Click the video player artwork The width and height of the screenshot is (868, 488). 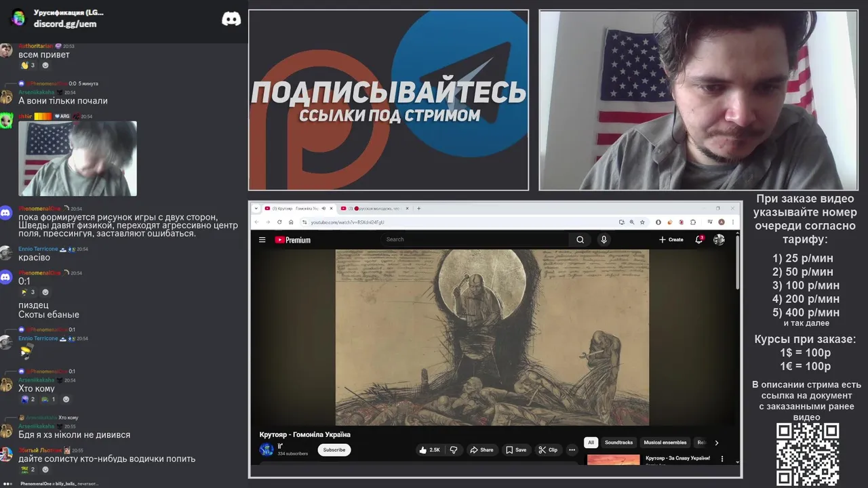coord(492,337)
